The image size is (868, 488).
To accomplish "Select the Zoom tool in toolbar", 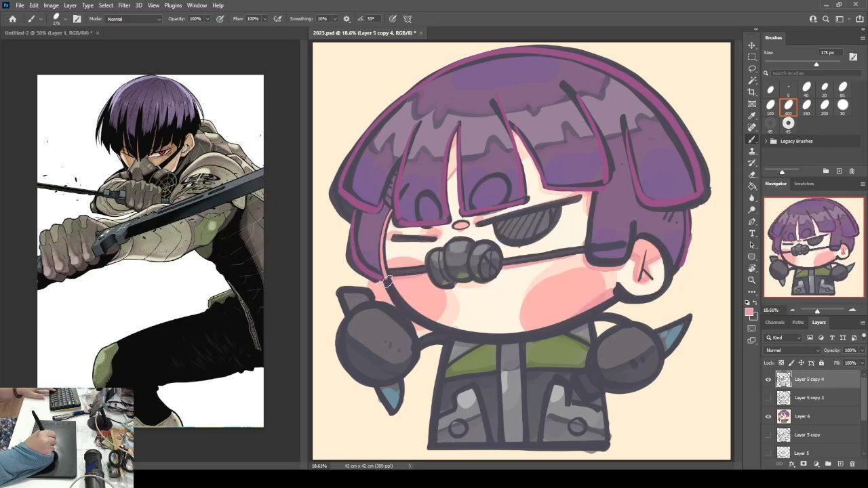I will (x=751, y=280).
